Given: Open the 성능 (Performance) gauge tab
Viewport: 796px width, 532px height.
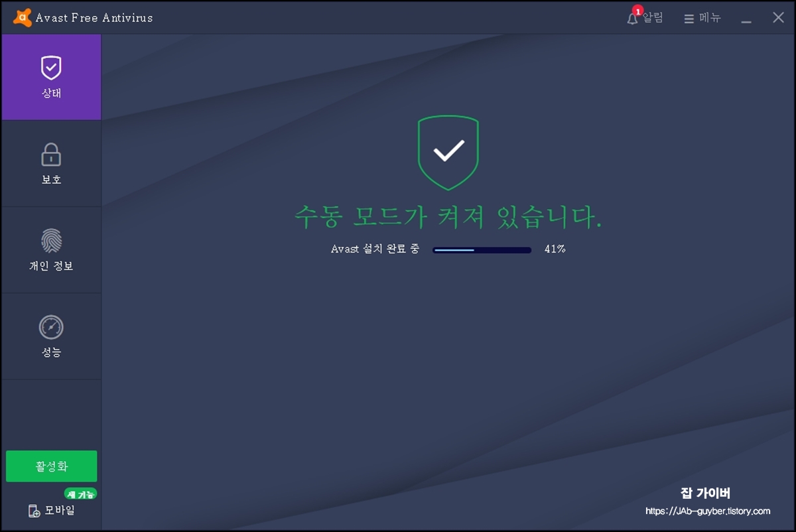Looking at the screenshot, I should [51, 336].
